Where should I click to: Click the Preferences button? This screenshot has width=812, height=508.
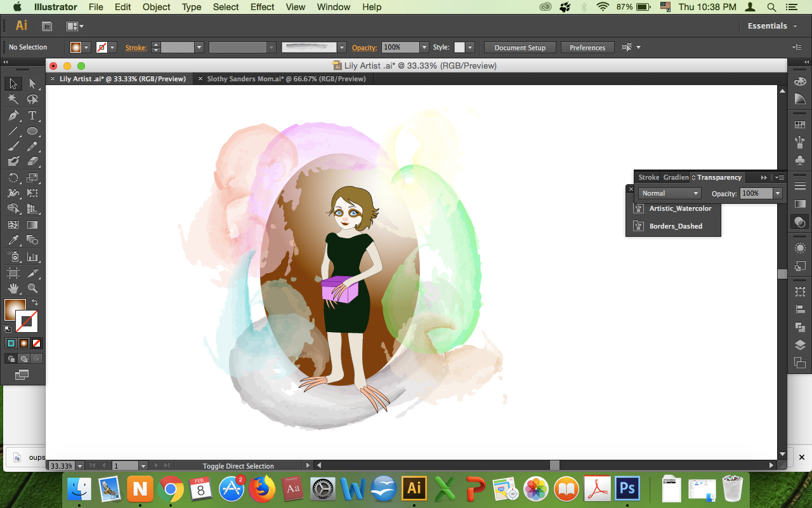point(587,48)
